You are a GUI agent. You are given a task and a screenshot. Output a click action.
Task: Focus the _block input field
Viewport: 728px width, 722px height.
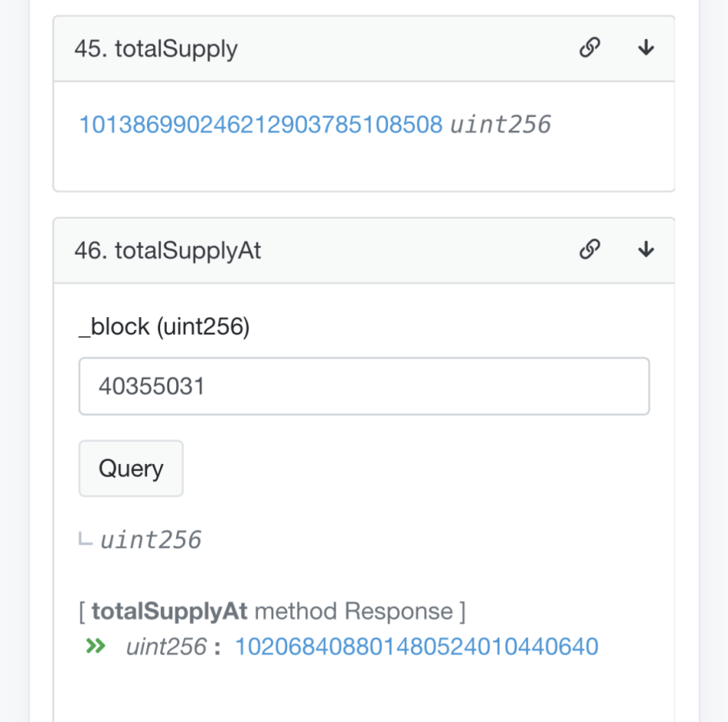click(364, 386)
